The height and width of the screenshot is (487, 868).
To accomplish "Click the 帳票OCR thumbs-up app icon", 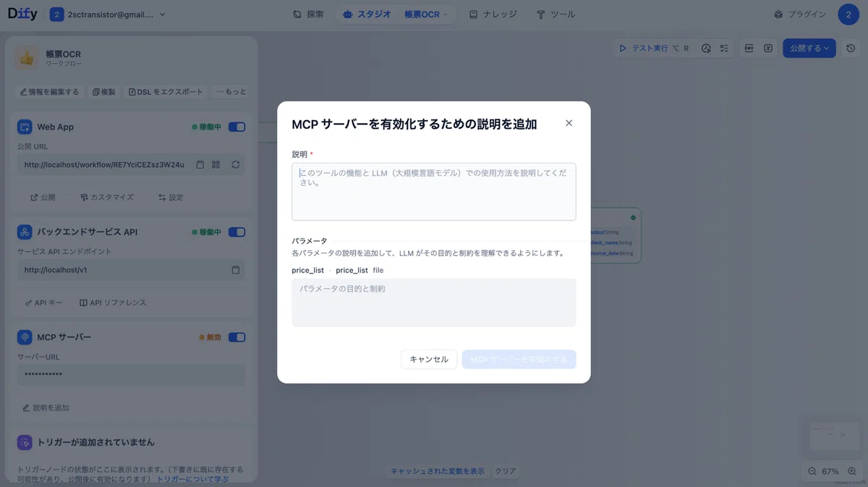I will [27, 58].
